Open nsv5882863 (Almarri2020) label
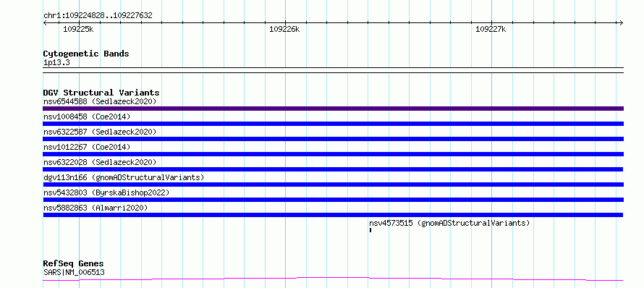Screen dimensions: 644x288 (x=96, y=208)
